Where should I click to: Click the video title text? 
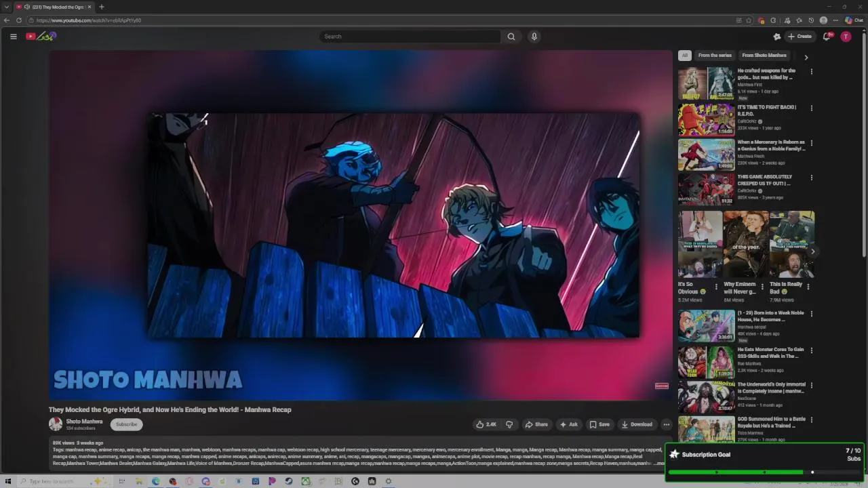point(170,409)
